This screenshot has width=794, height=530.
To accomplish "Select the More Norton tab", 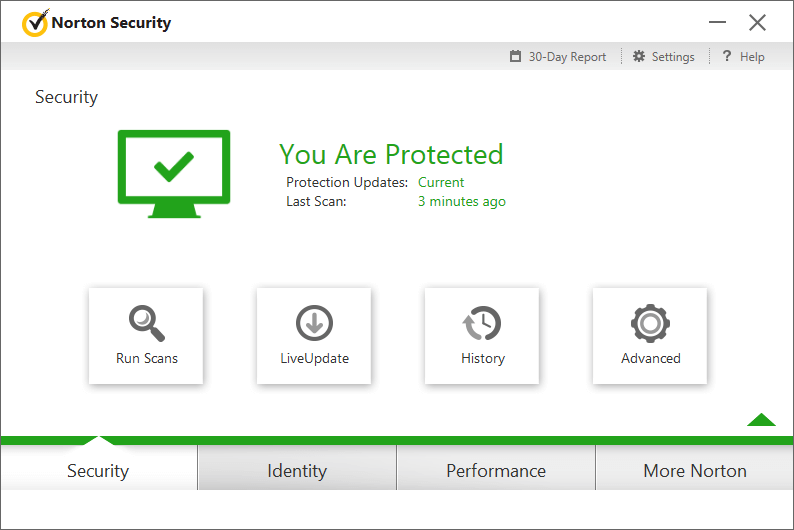I will pyautogui.click(x=695, y=471).
